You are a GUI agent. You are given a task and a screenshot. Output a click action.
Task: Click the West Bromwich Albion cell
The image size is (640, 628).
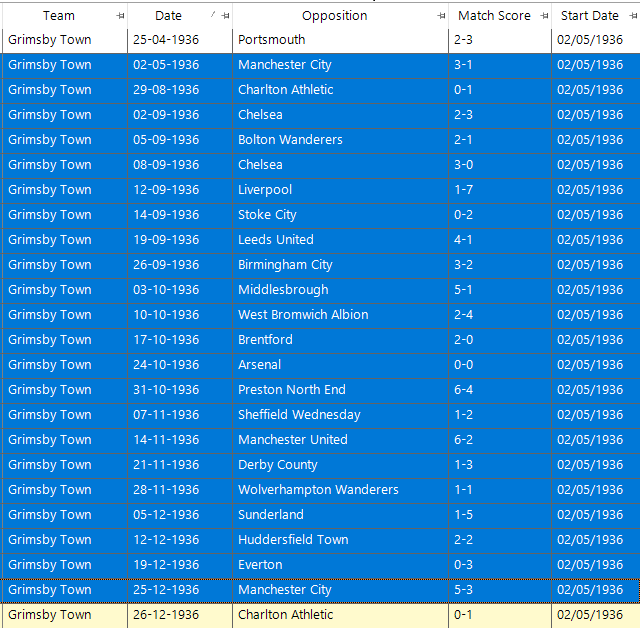340,315
